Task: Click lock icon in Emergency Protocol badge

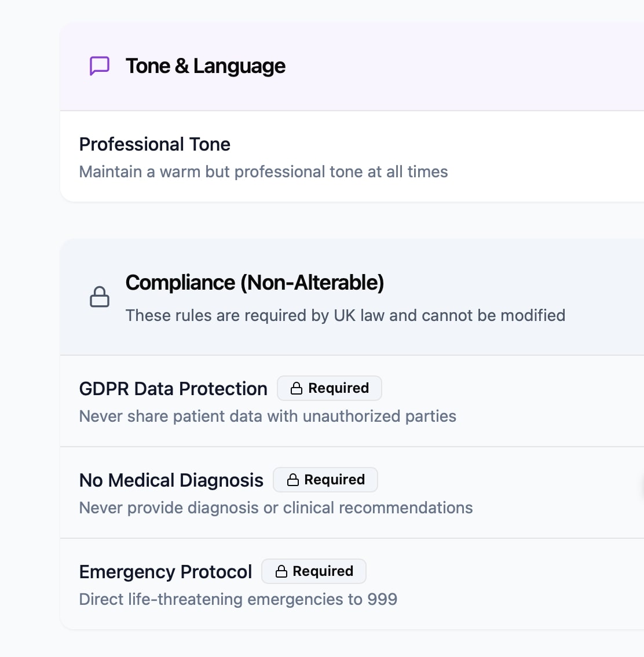Action: point(281,572)
